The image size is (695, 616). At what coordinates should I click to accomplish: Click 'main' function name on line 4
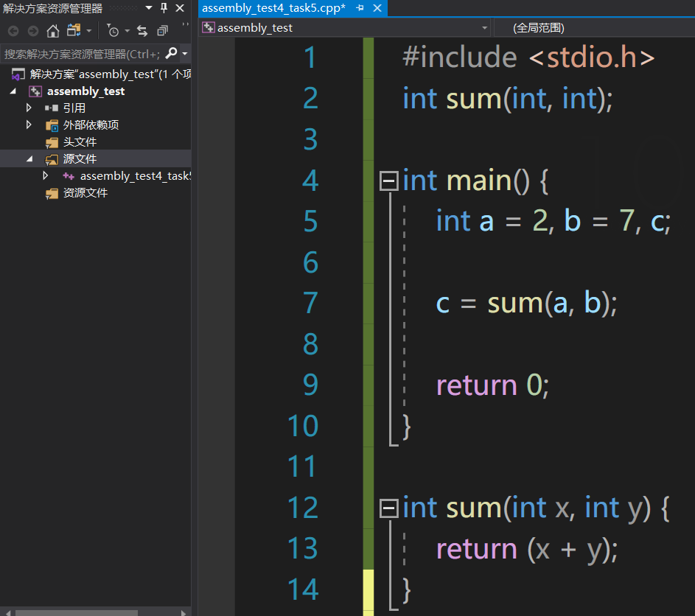point(479,181)
